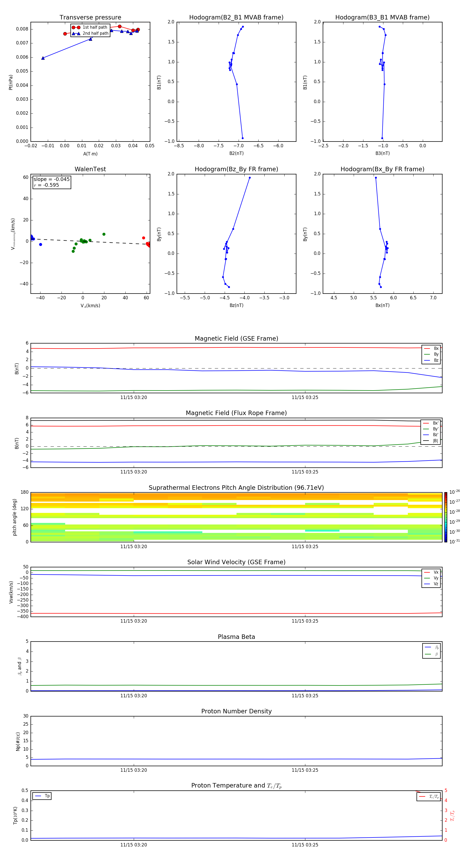Click the pitch angle colorbar
Image resolution: width=473 pixels, height=868 pixels.
446,517
